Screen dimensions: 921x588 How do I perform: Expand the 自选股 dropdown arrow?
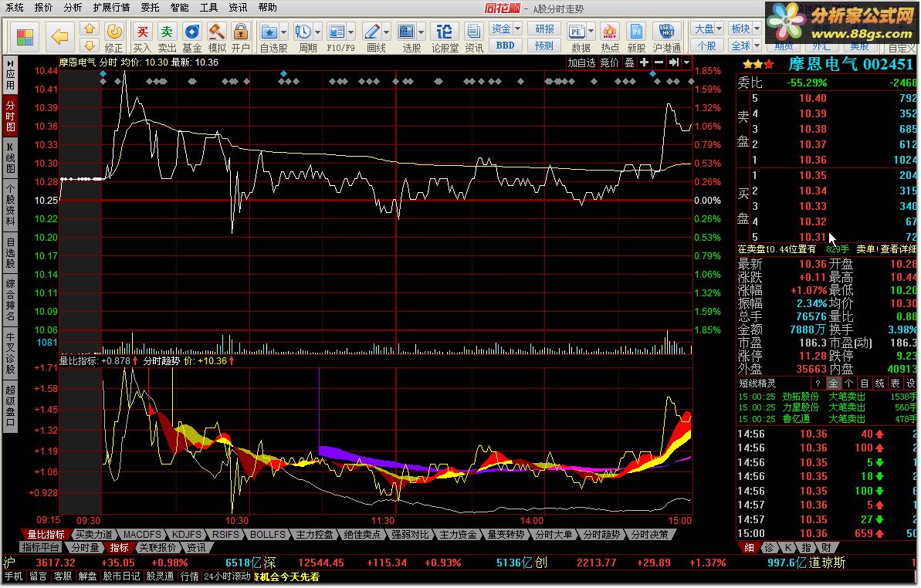[283, 32]
